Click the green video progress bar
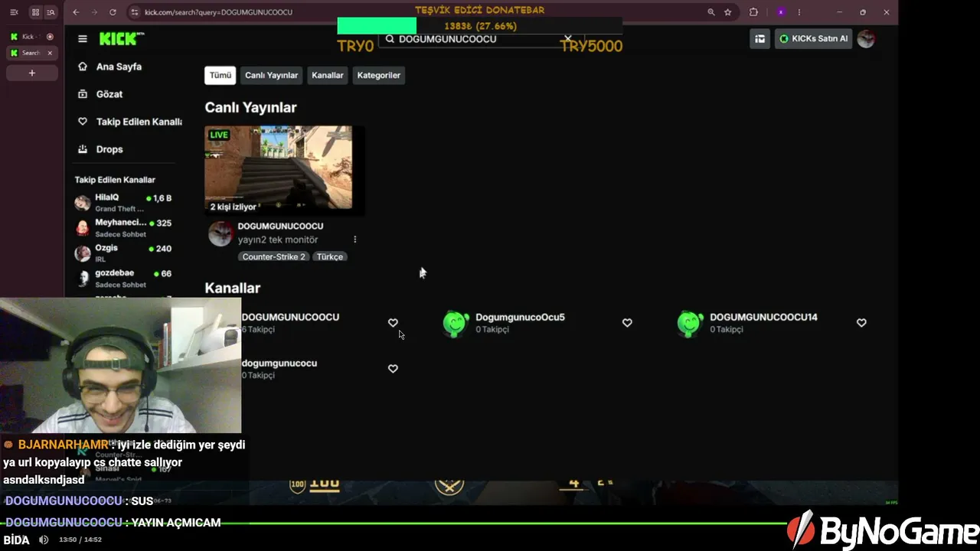Image resolution: width=980 pixels, height=551 pixels. [x=394, y=523]
